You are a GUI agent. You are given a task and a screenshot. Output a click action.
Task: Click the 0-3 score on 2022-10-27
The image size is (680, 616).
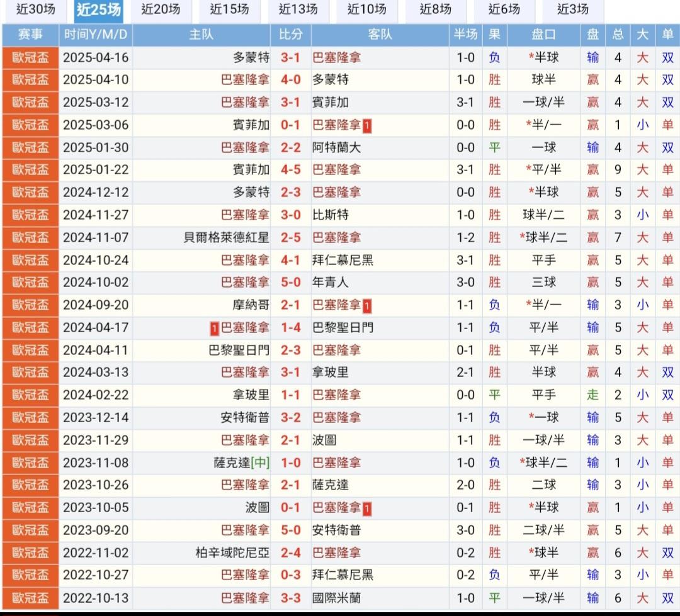290,575
